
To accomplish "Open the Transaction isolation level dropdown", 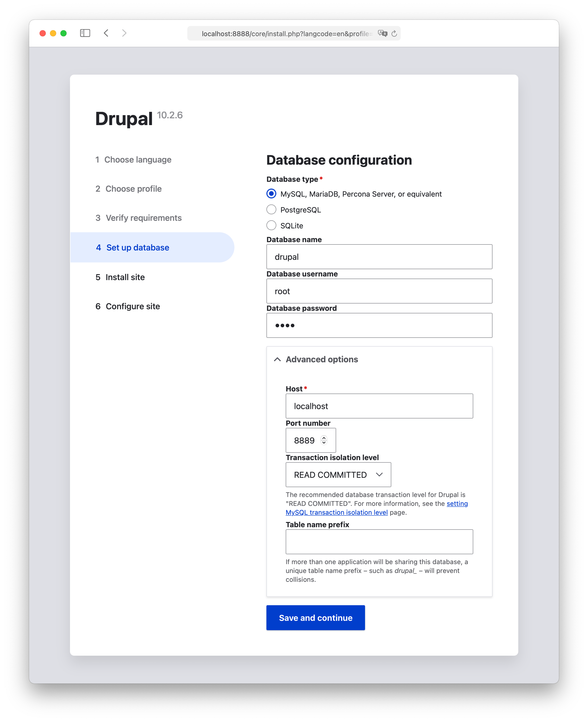I will (338, 475).
